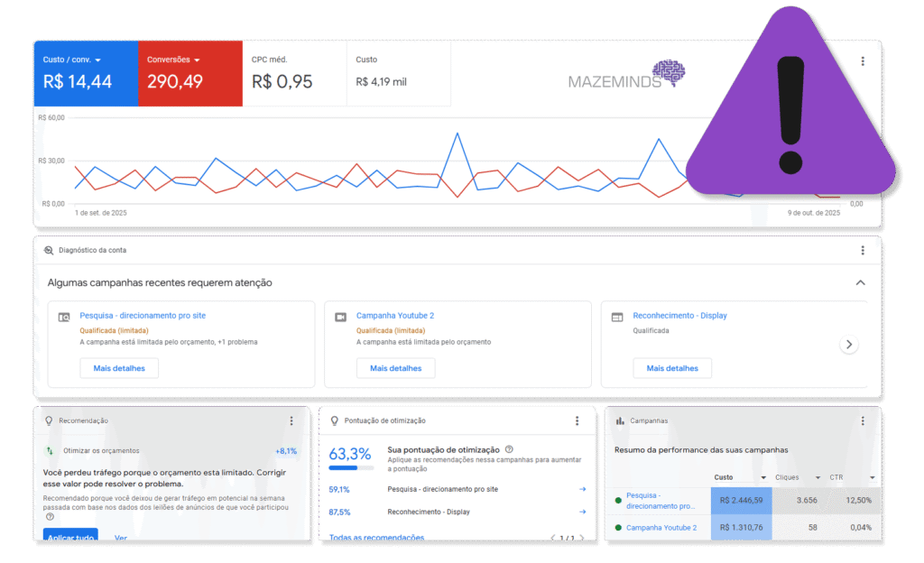Click the 63,3% optimization score progress bar
This screenshot has width=924, height=563.
351,468
